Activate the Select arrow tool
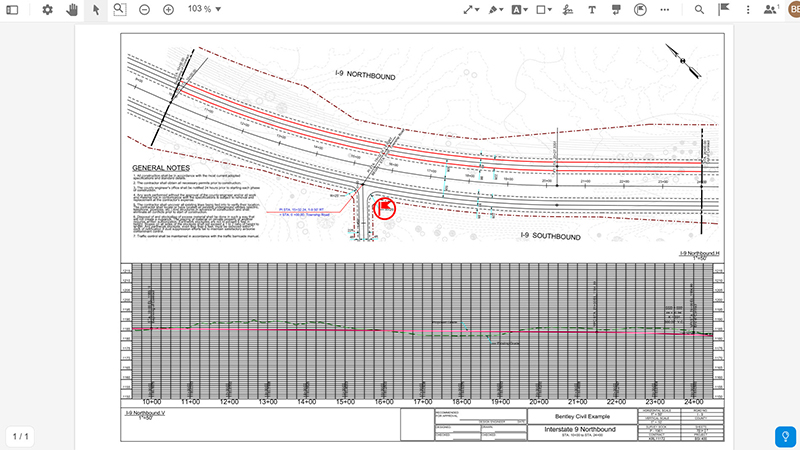Screen dimensions: 800x450 pos(96,10)
